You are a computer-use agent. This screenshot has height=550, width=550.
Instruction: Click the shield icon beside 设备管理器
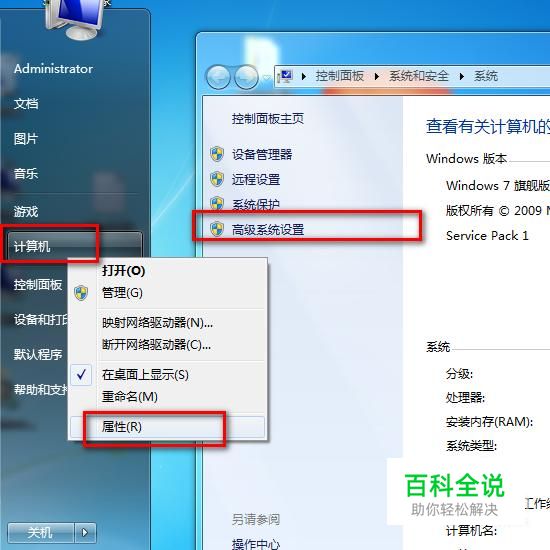(217, 154)
